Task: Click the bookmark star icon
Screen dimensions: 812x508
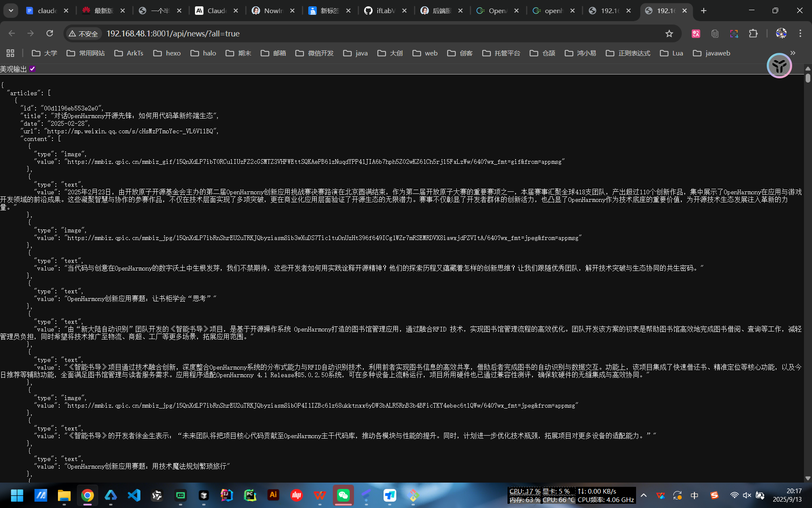Action: (x=669, y=33)
